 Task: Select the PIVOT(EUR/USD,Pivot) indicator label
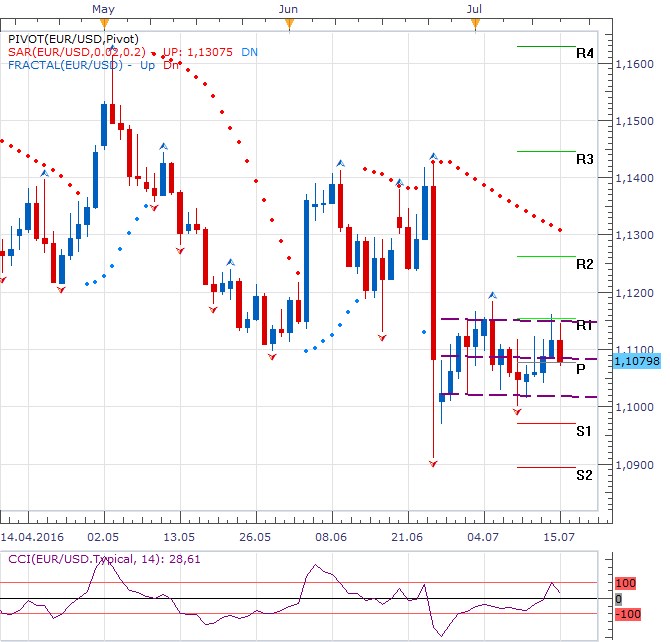click(73, 39)
